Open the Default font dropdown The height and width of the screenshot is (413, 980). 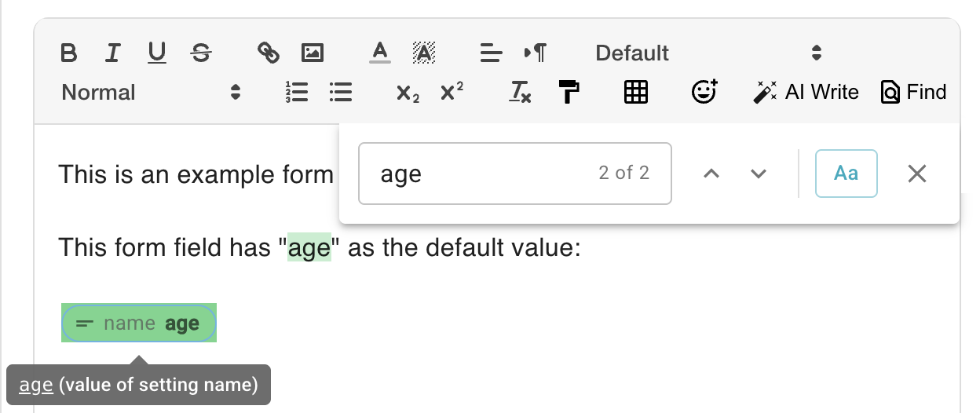click(708, 53)
